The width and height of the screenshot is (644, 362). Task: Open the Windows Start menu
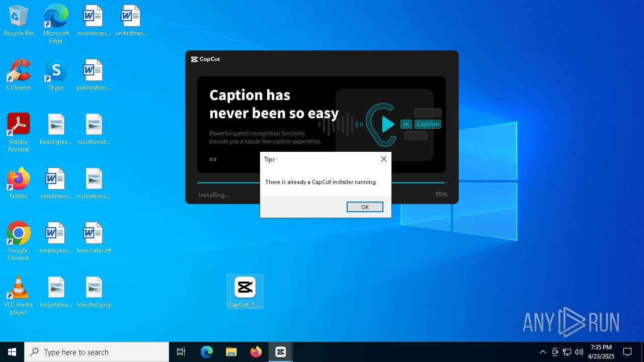(x=12, y=352)
